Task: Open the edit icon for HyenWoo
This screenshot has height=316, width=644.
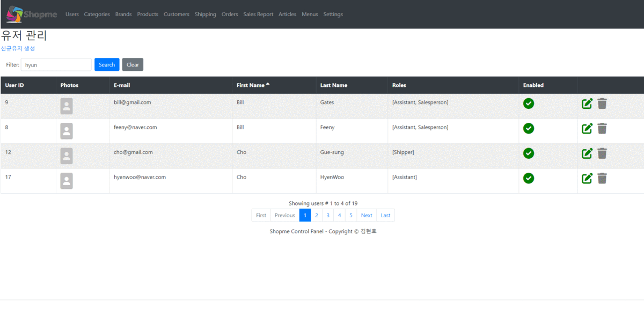Action: [587, 178]
